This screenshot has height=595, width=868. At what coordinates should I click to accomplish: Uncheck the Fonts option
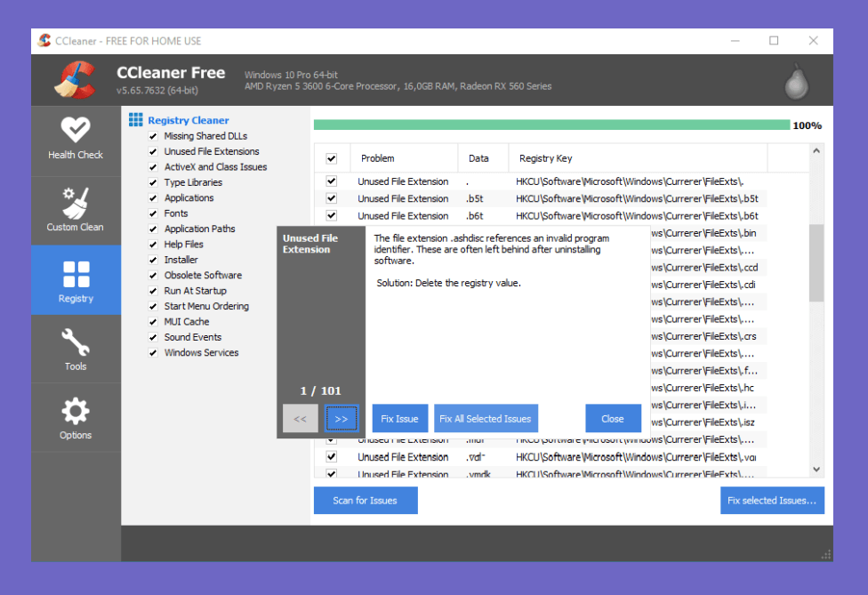tap(153, 213)
